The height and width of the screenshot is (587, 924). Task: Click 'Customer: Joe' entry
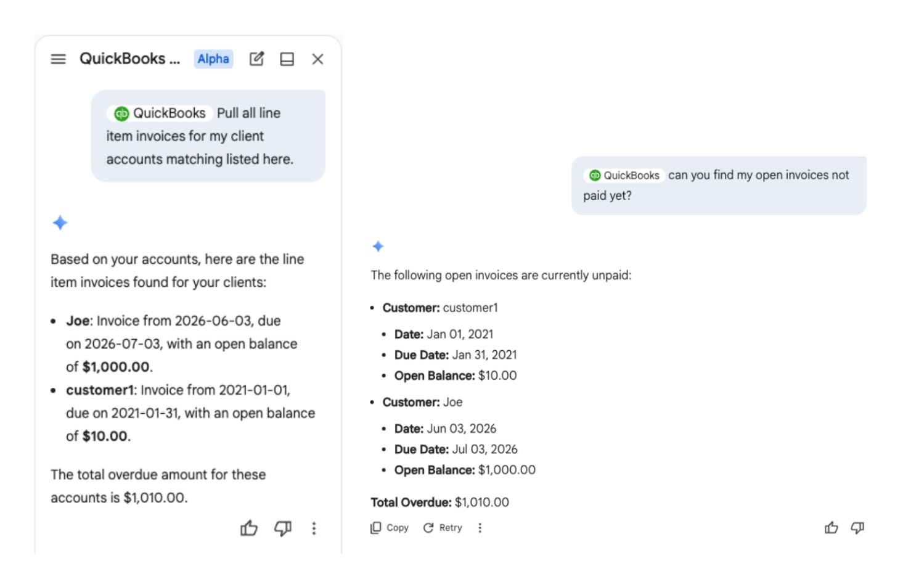422,402
